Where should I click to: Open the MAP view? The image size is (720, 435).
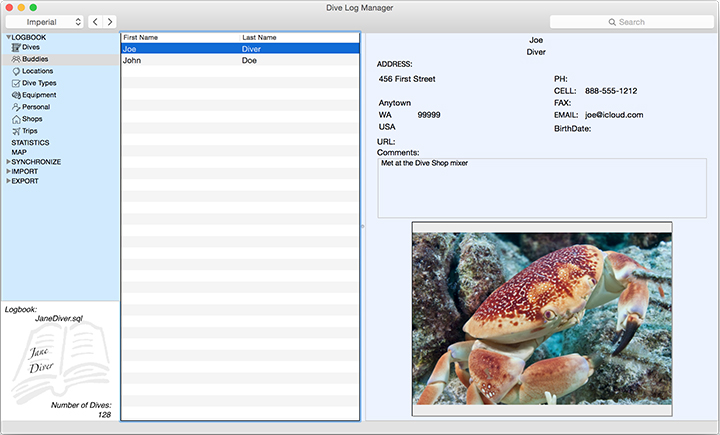(19, 153)
